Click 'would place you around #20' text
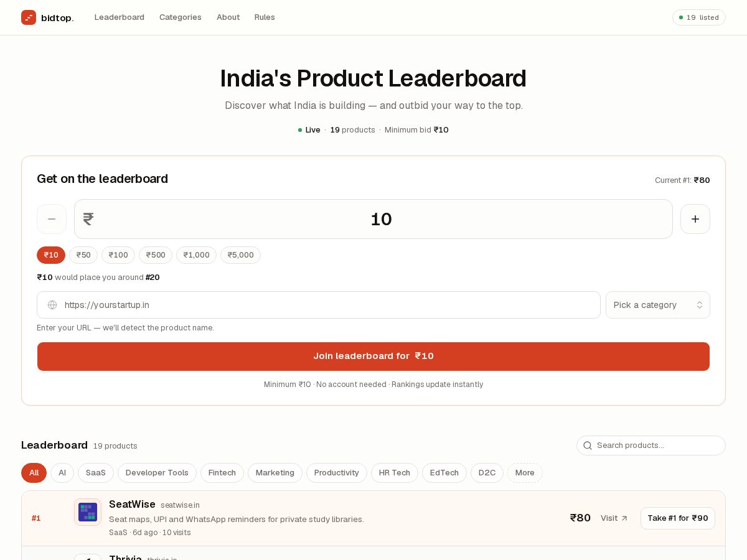Screen dimensions: 747x560 (x=107, y=278)
